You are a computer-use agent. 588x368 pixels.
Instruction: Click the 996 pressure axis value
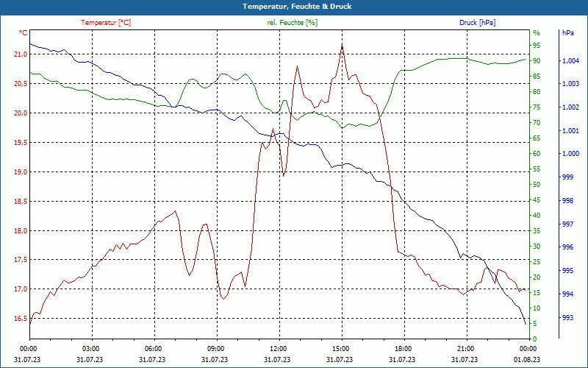[568, 247]
